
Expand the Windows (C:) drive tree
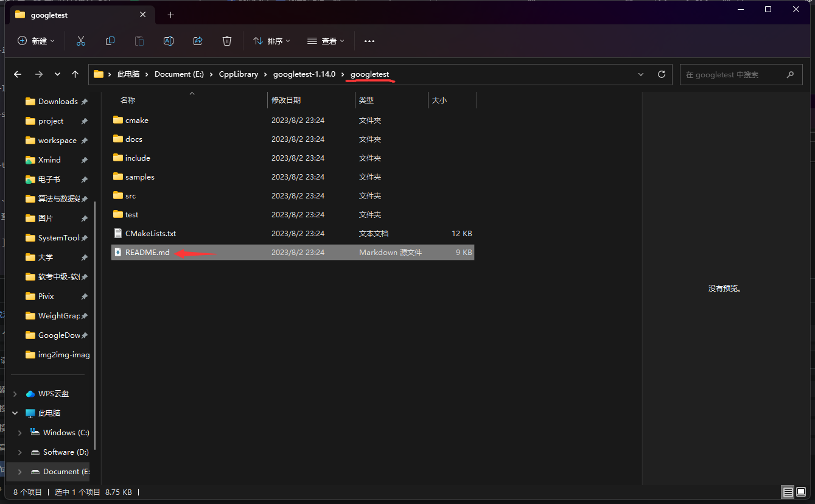[20, 433]
